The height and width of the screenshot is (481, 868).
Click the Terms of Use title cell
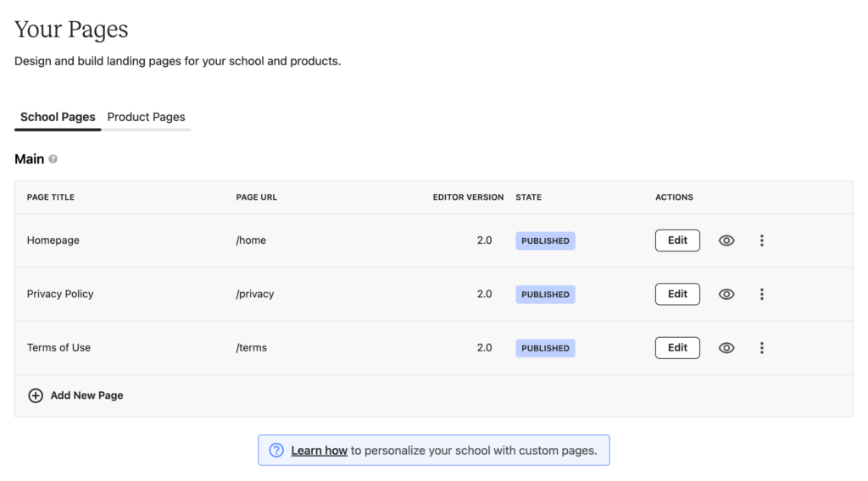pyautogui.click(x=58, y=348)
